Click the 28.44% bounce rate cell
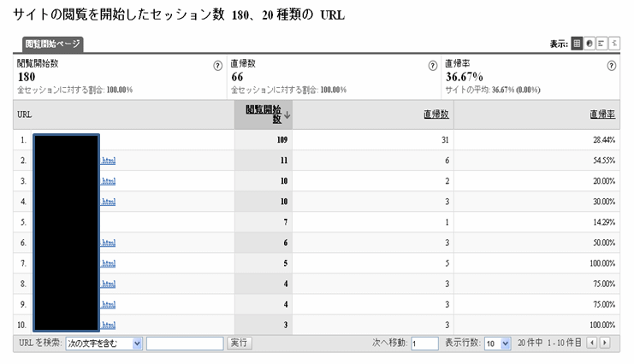This screenshot has height=364, width=634. click(604, 140)
